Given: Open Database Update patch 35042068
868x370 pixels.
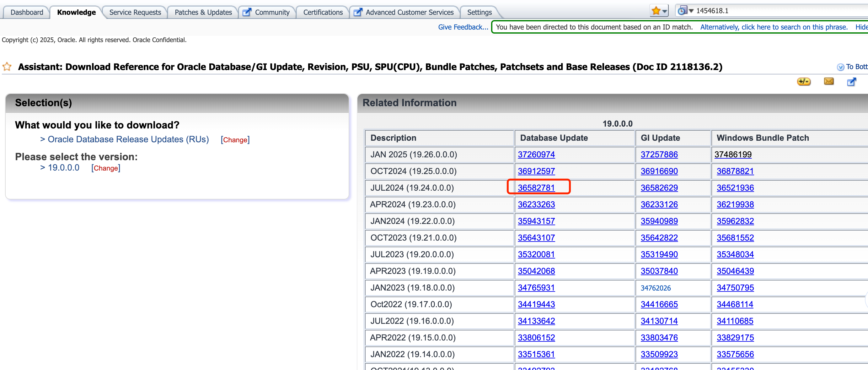Looking at the screenshot, I should [536, 271].
